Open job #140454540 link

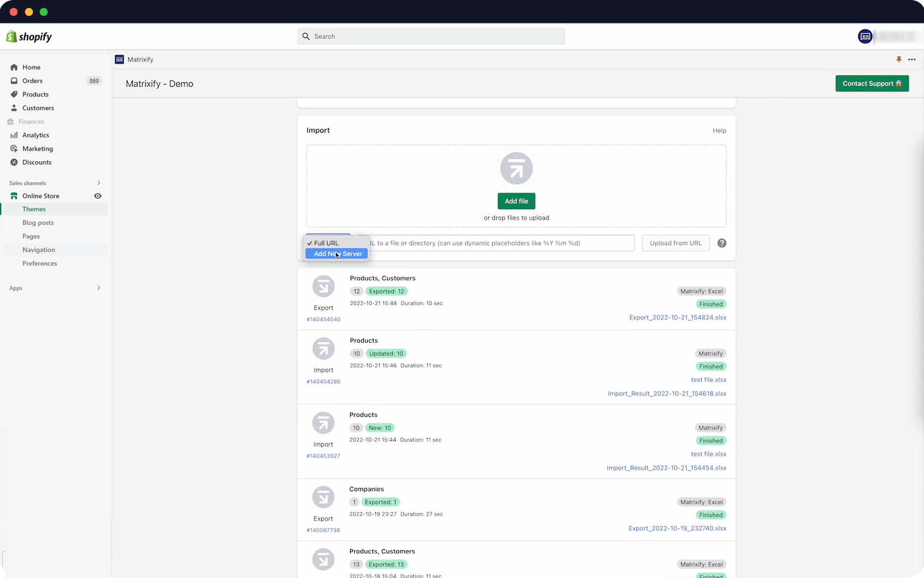click(324, 319)
